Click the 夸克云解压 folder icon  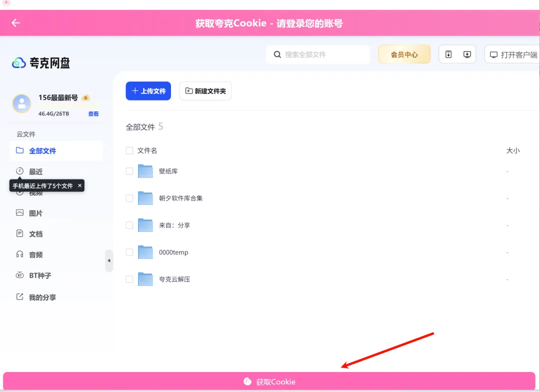[145, 279]
